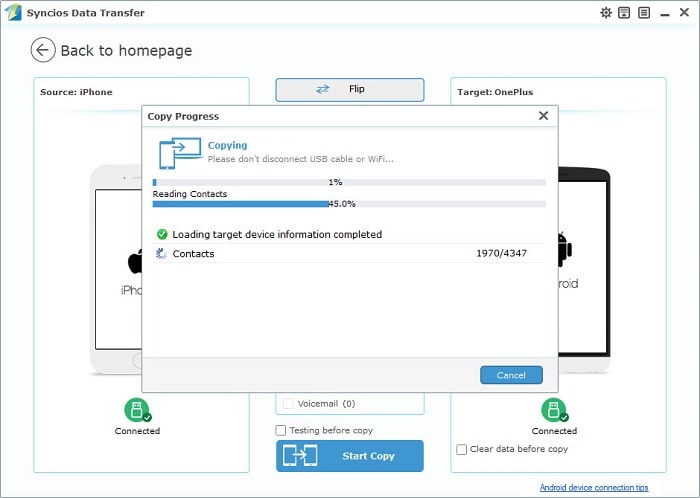Click the Start Copy button
The image size is (700, 498).
point(350,456)
